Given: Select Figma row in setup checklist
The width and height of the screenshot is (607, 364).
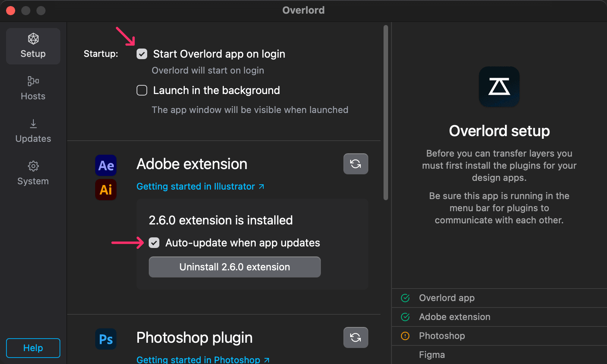Looking at the screenshot, I should (x=499, y=355).
